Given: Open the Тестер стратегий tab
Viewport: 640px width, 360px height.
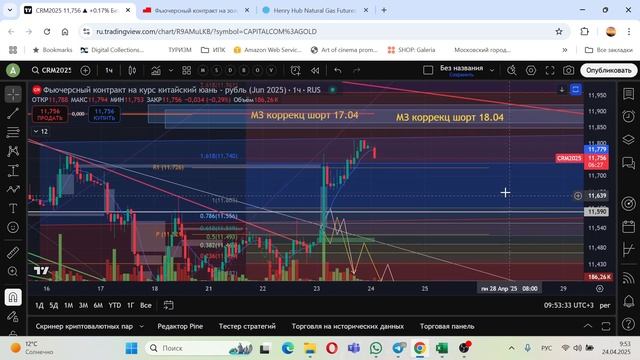Looking at the screenshot, I should [247, 326].
